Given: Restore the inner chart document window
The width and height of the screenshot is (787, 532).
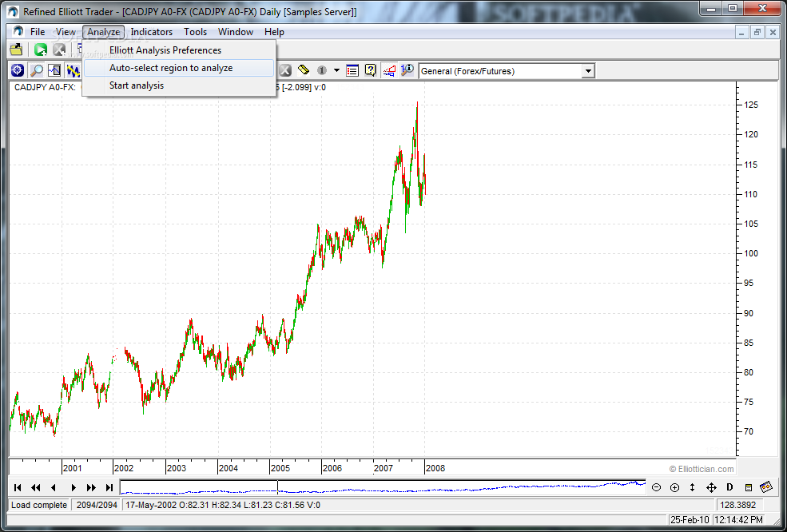Looking at the screenshot, I should point(757,32).
